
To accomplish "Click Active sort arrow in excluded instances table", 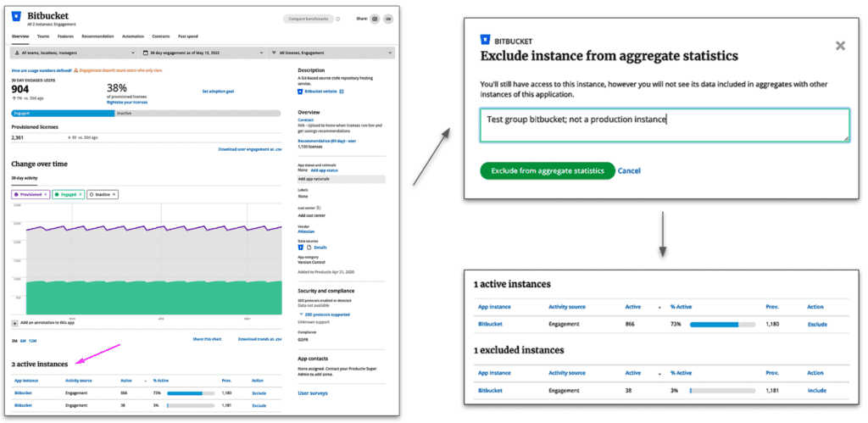I will [659, 374].
